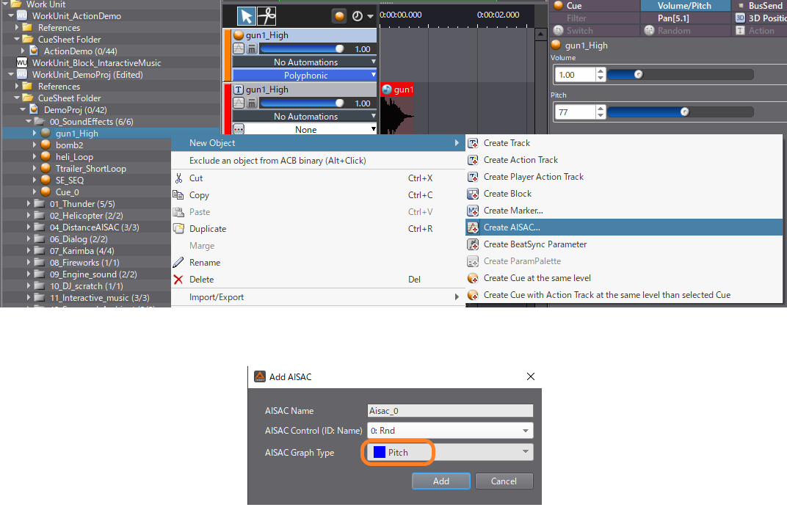Viewport: 787px width, 532px height.
Task: Click Create Cue at the same level
Action: click(x=537, y=278)
